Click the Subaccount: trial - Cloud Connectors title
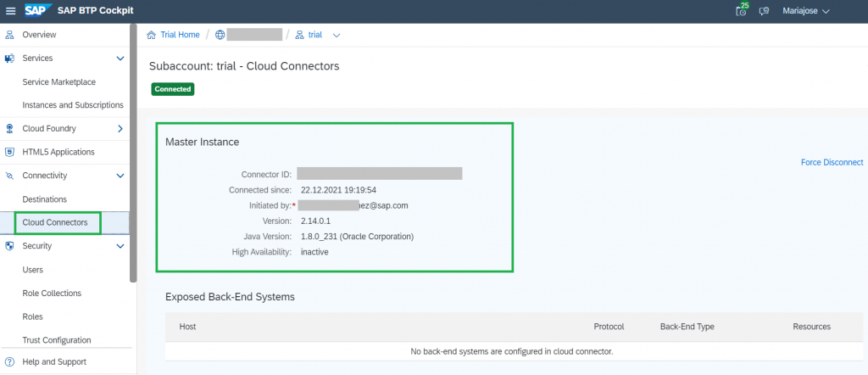 (244, 66)
